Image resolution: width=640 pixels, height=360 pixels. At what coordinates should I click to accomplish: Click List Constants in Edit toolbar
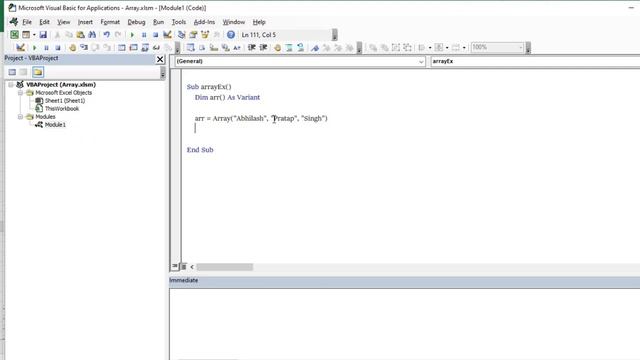click(x=202, y=48)
